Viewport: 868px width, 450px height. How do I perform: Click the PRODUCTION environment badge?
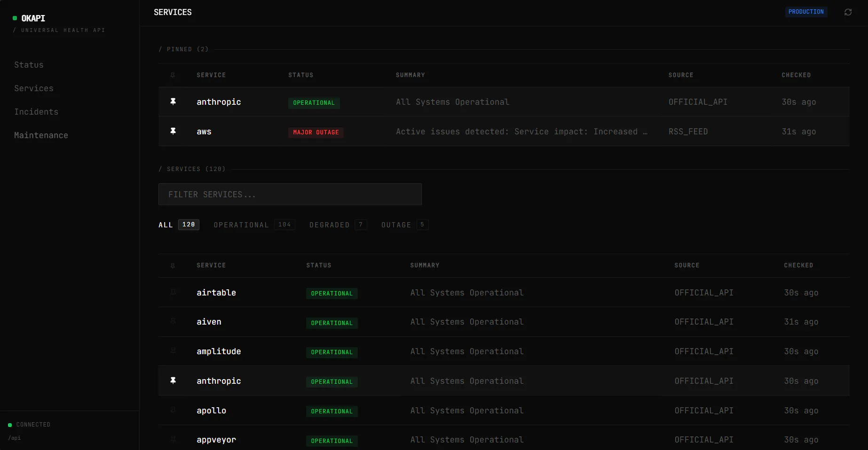coord(806,12)
